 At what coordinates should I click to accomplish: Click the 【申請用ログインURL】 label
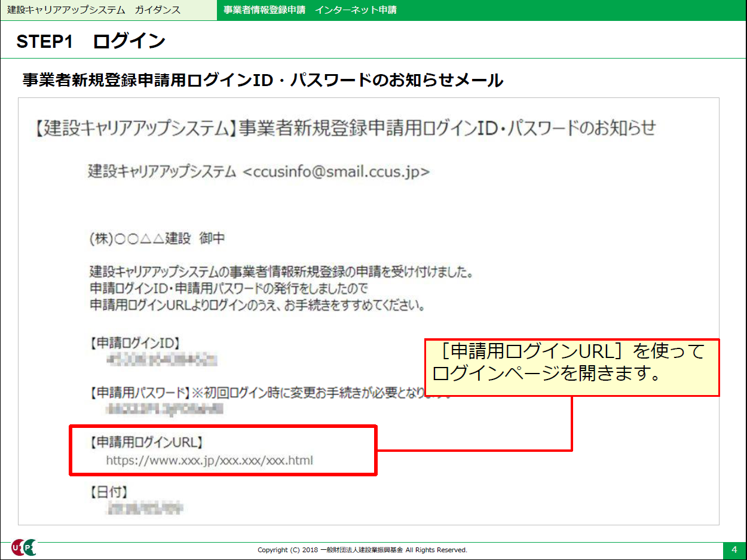[x=146, y=442]
